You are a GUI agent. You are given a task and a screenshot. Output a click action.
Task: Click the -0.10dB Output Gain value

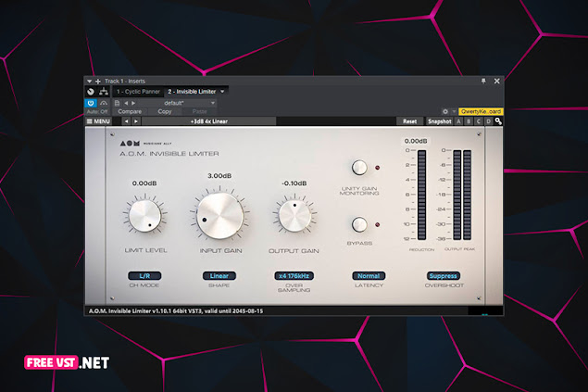[x=294, y=183]
